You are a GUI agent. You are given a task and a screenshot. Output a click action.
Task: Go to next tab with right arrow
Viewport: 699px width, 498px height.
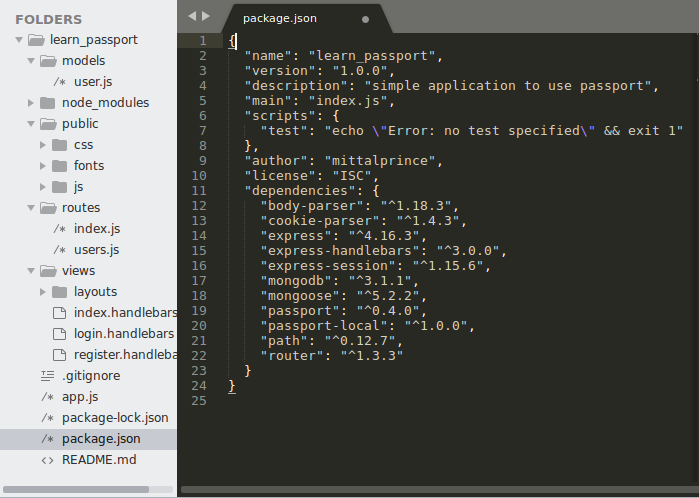pos(206,16)
